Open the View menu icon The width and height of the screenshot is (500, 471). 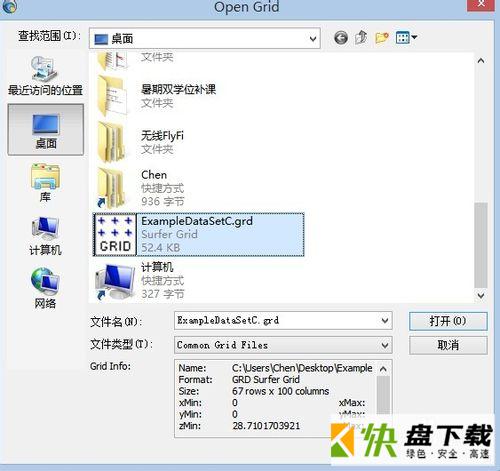pos(406,37)
